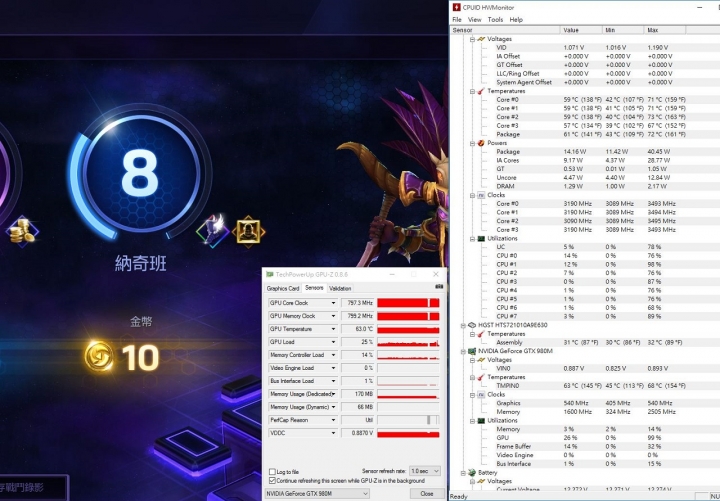Select the TMPIN0 GPU temperature row
720x501 pixels.
click(x=585, y=386)
